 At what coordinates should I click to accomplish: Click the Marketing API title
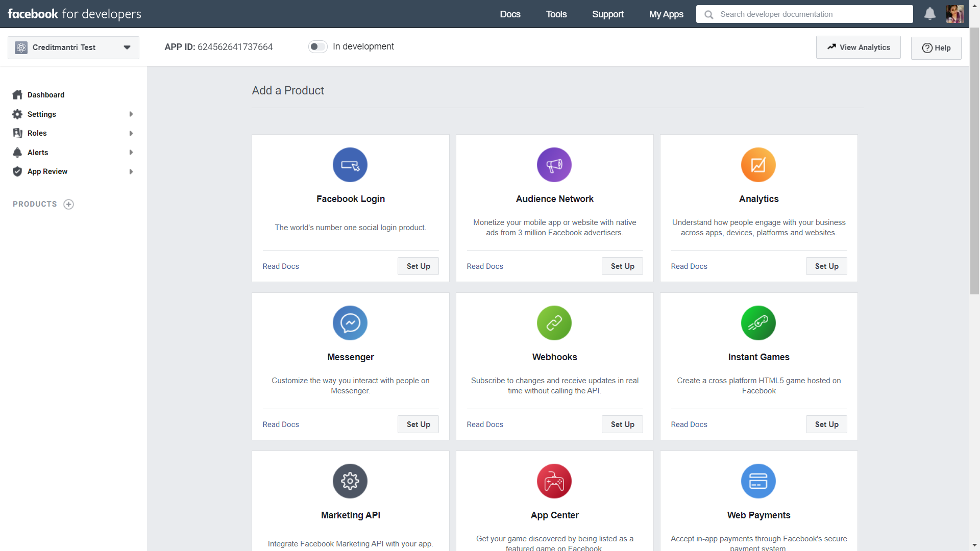pyautogui.click(x=350, y=515)
